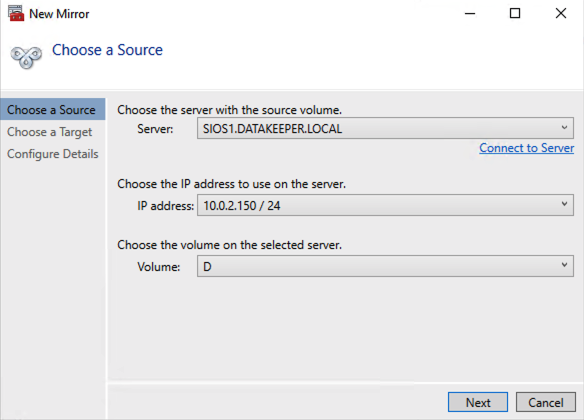Minimize the New Mirror window
584x420 pixels.
pyautogui.click(x=470, y=14)
